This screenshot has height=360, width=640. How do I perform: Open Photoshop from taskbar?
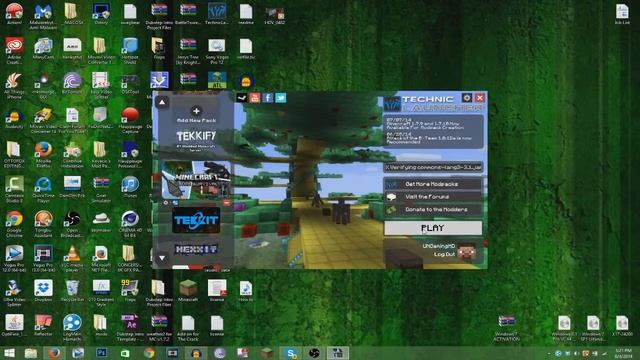(x=101, y=353)
